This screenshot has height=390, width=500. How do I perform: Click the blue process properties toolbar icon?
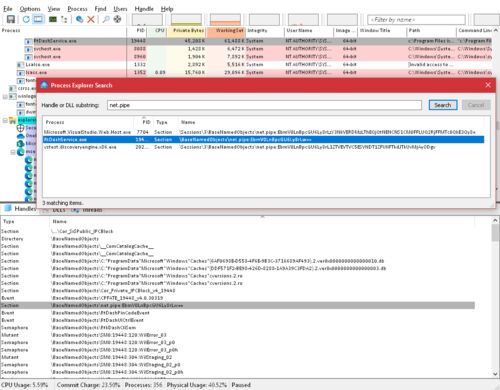point(79,19)
